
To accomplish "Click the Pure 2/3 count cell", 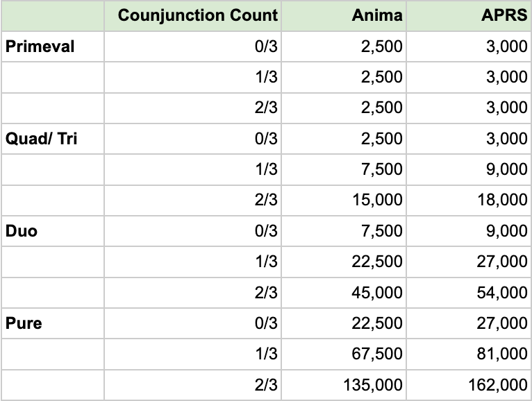I will pyautogui.click(x=192, y=385).
